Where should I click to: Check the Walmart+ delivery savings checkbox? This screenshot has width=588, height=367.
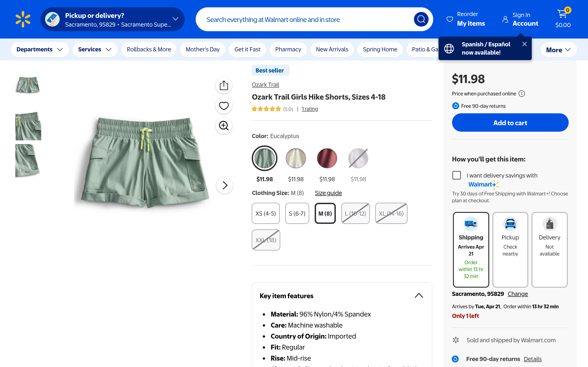[x=457, y=175]
